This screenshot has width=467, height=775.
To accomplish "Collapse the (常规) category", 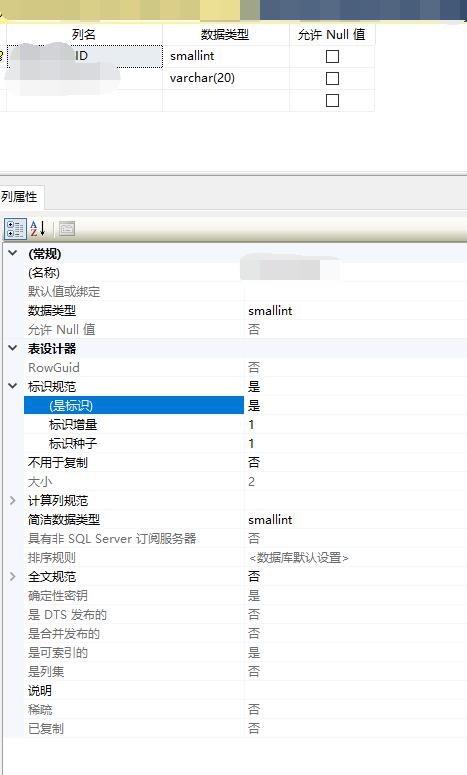I will 13,253.
